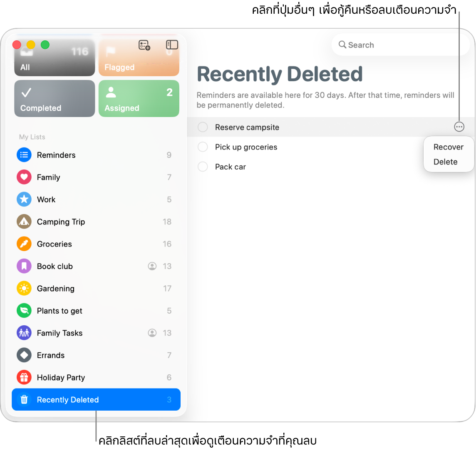Choose Recover from the popup menu
The height and width of the screenshot is (451, 476).
point(449,147)
